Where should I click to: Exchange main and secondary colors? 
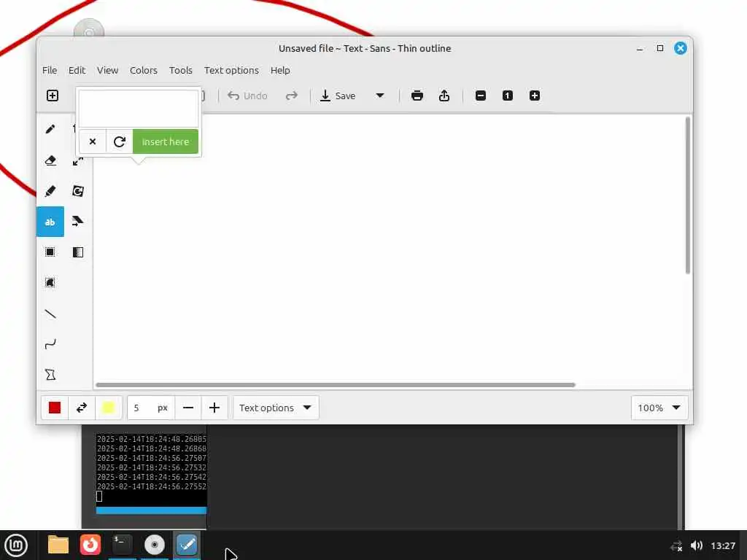pyautogui.click(x=82, y=408)
